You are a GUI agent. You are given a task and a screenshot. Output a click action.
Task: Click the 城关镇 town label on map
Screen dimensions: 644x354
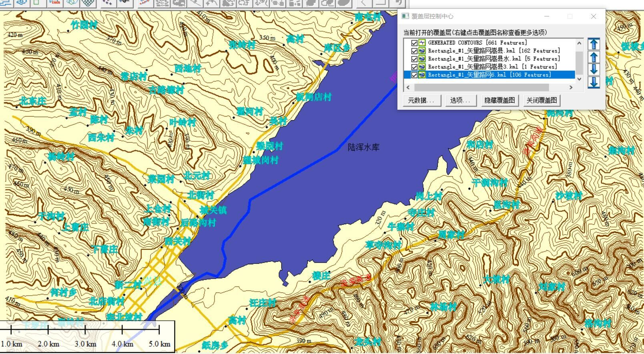click(213, 210)
